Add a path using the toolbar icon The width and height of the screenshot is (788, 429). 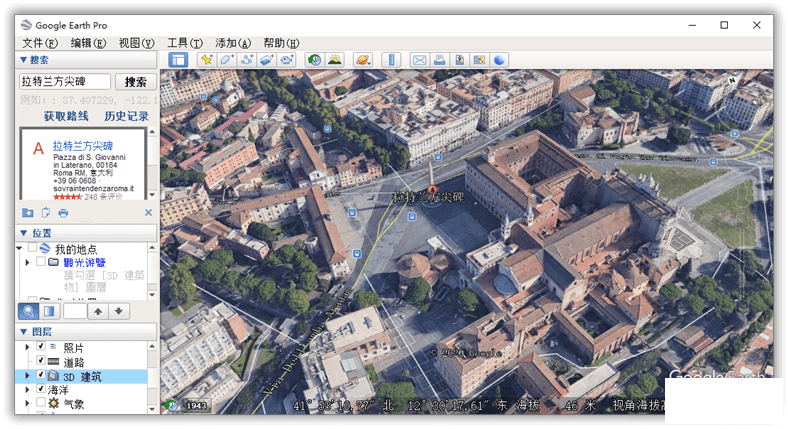click(x=247, y=60)
